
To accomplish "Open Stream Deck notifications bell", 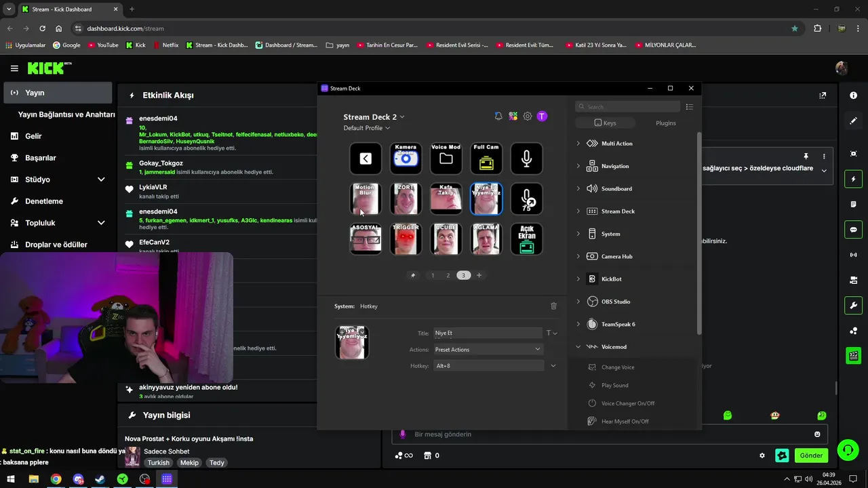I will 498,117.
